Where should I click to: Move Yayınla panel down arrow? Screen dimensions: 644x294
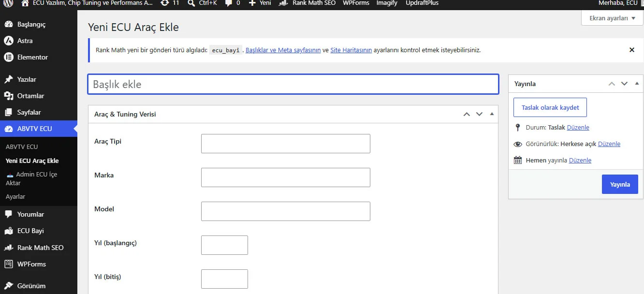[624, 84]
